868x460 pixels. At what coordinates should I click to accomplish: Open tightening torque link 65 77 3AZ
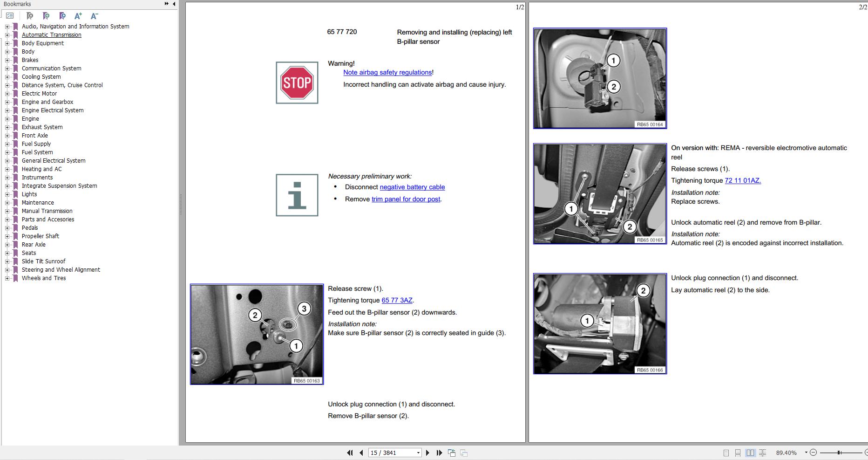click(397, 300)
